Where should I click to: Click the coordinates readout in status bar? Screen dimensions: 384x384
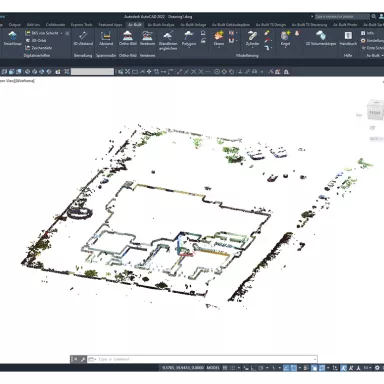pyautogui.click(x=183, y=368)
